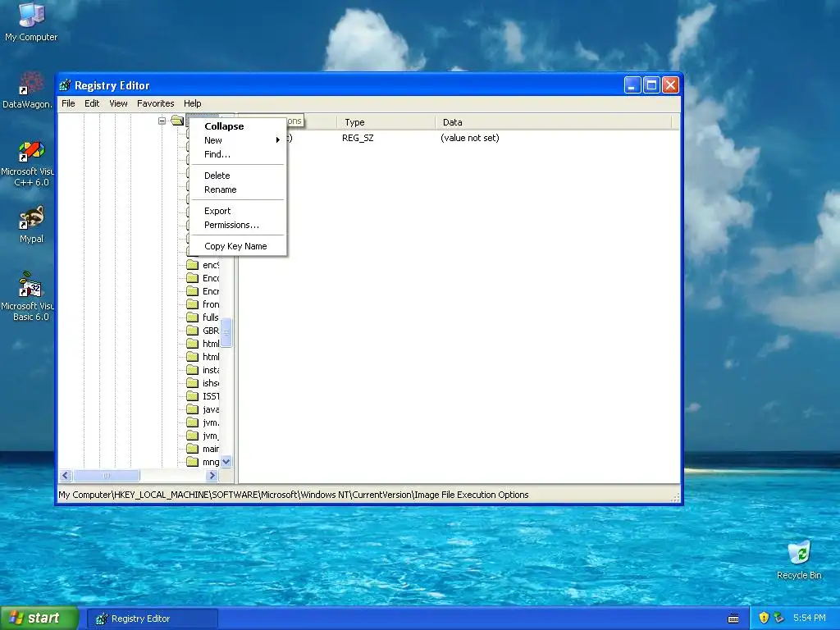Click the Type column header
Viewport: 840px width, 630px height.
[x=386, y=122]
